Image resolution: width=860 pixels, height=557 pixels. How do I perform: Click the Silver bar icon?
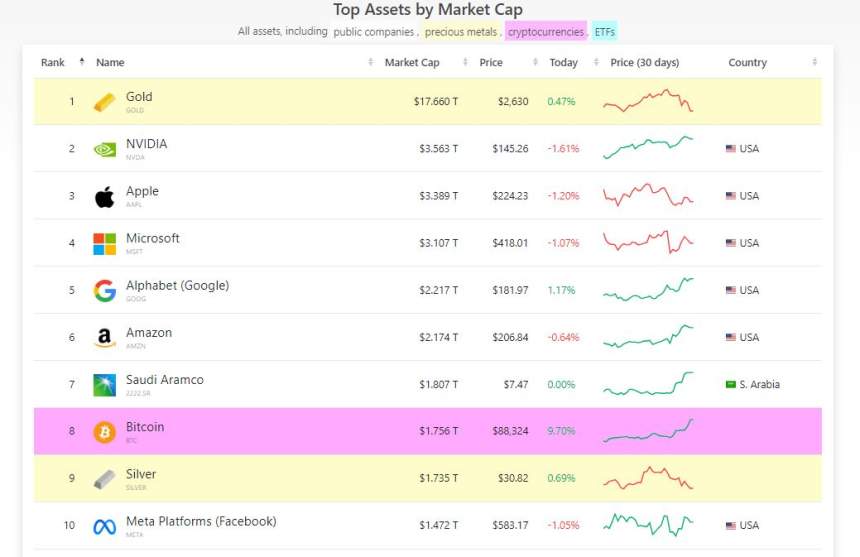click(x=104, y=479)
